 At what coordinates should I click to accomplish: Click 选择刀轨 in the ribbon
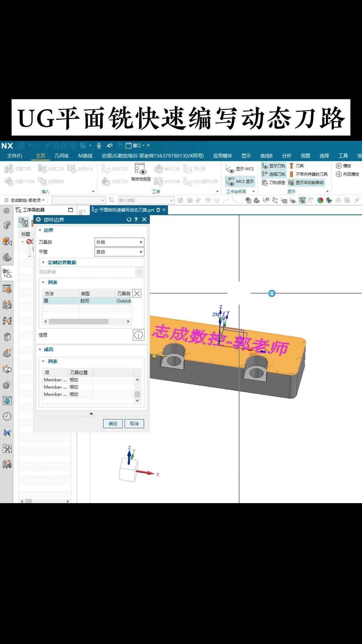[274, 174]
